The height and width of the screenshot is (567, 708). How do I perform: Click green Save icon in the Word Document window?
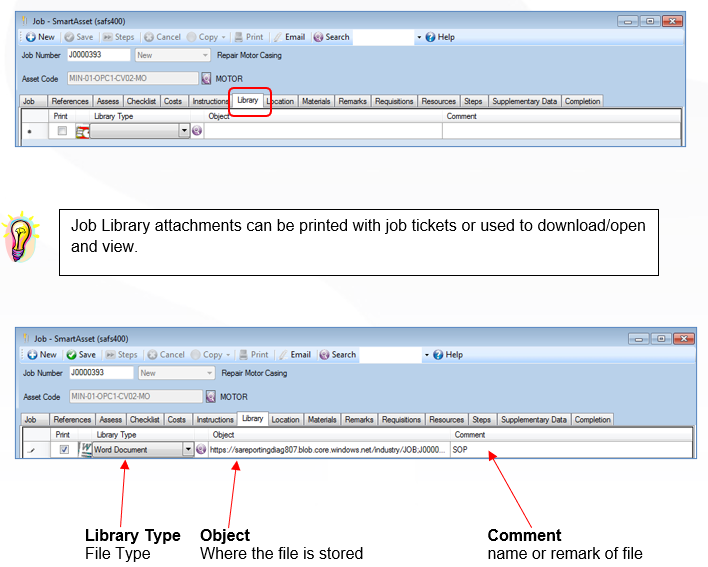coord(71,355)
